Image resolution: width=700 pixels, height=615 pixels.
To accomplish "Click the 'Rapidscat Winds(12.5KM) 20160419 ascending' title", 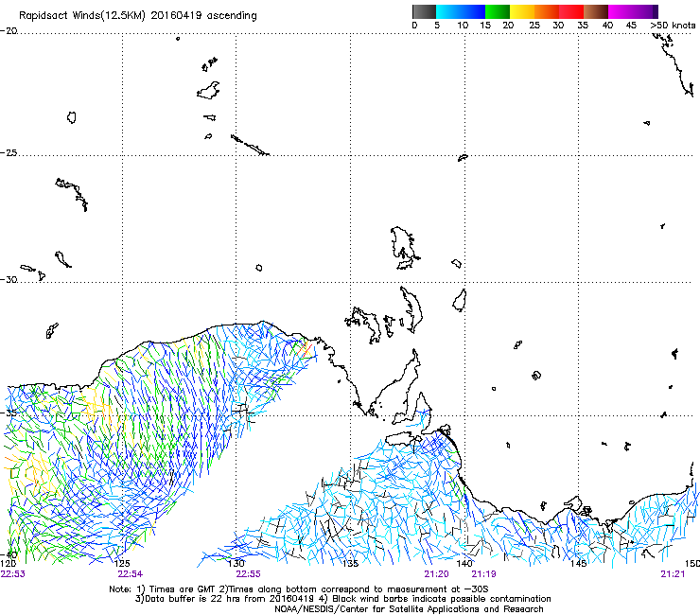I will pos(138,16).
